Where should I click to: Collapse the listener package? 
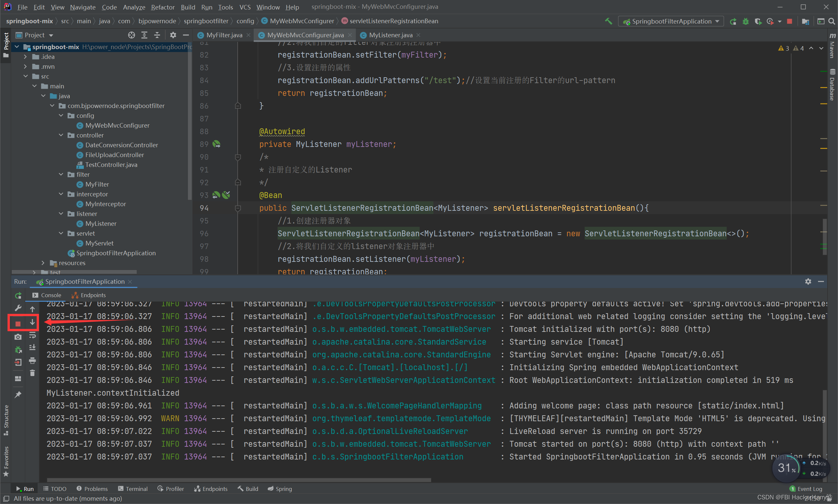[x=61, y=214]
